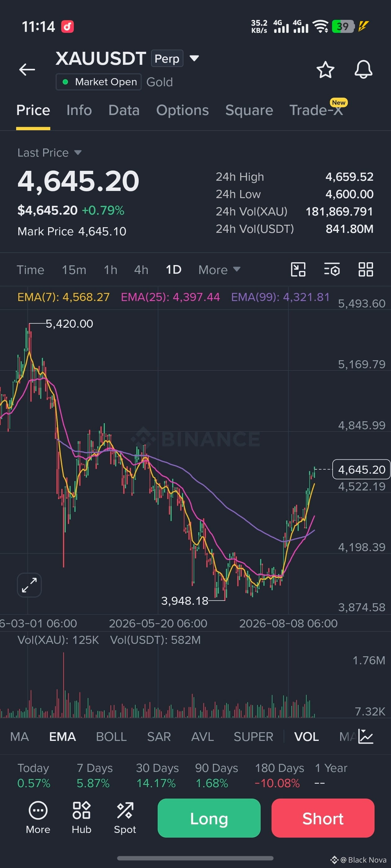Image resolution: width=391 pixels, height=868 pixels.
Task: Tap the 24h Vol(USDT) 841.80M value
Action: pyautogui.click(x=349, y=229)
